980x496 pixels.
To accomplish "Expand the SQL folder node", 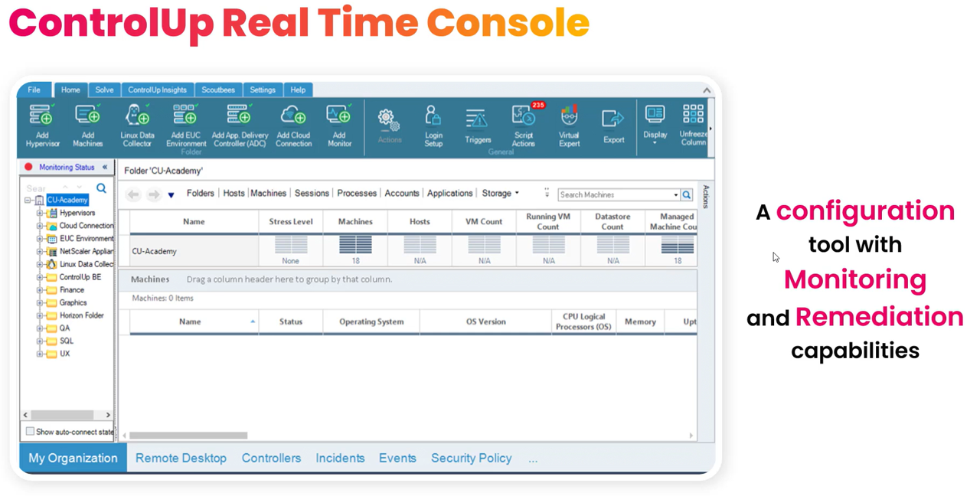I will (x=40, y=341).
